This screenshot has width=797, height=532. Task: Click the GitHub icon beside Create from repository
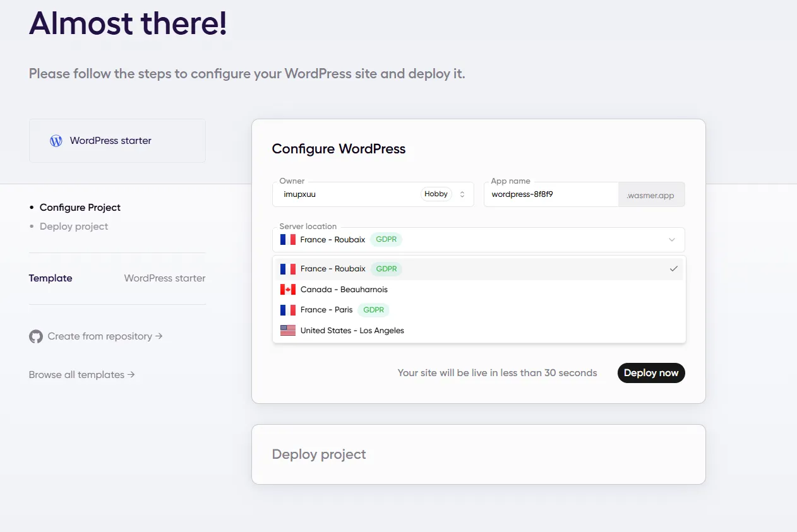click(x=36, y=336)
